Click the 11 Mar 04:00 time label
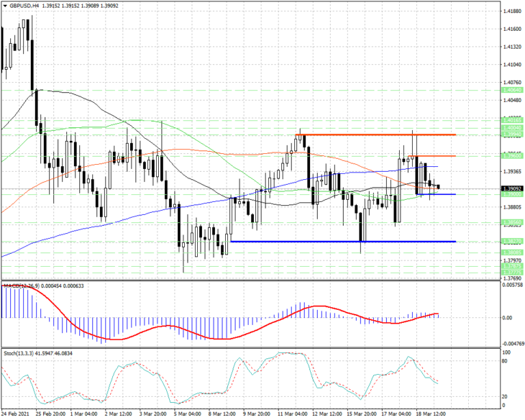The width and height of the screenshot is (525, 420). tap(292, 414)
